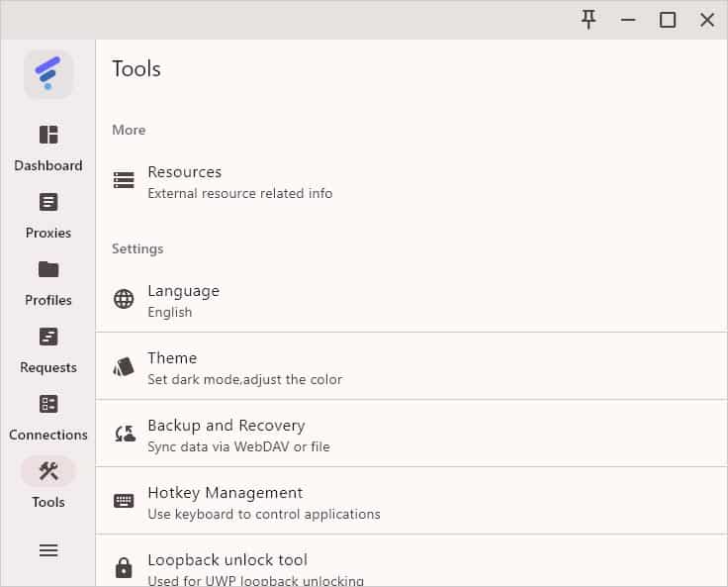The image size is (728, 587).
Task: Open the Dashboard icon in sidebar
Action: [48, 135]
